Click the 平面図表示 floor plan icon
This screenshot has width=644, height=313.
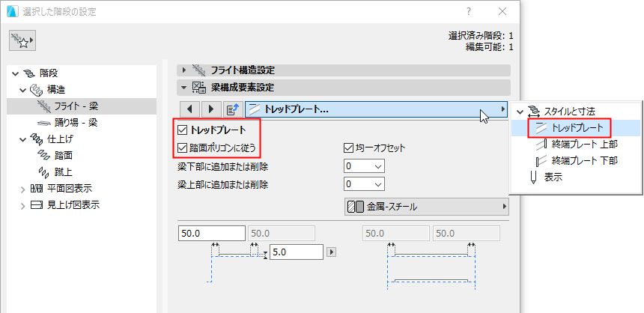37,189
